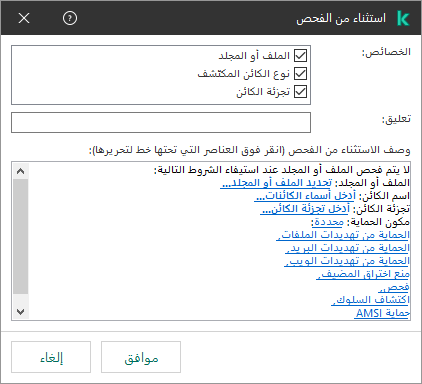Toggle the تجزئة الكائن checkbox
This screenshot has width=422, height=384.
(300, 91)
